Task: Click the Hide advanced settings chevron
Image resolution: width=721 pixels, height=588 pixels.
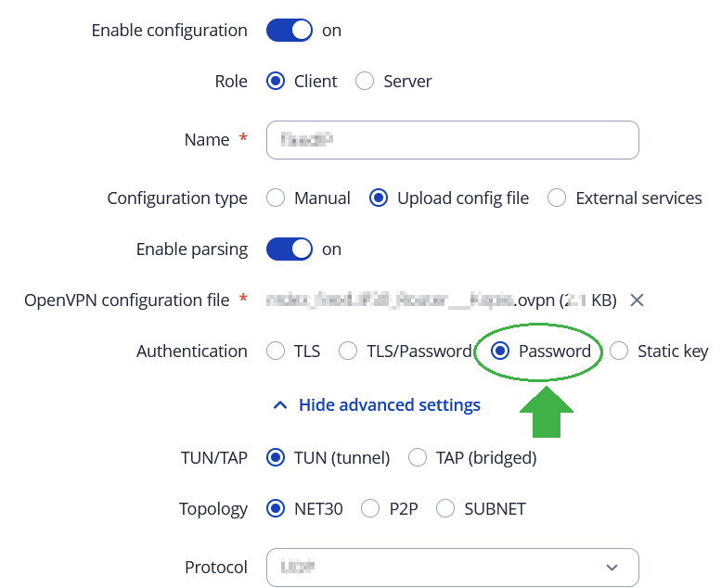Action: (279, 405)
